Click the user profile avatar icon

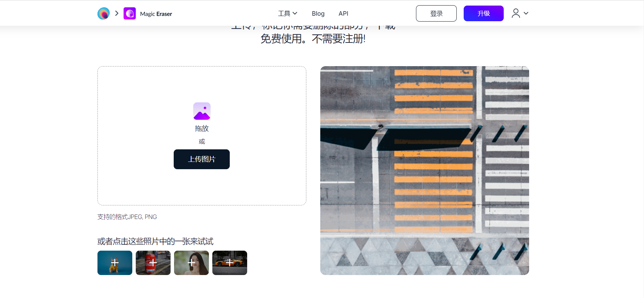(x=516, y=13)
